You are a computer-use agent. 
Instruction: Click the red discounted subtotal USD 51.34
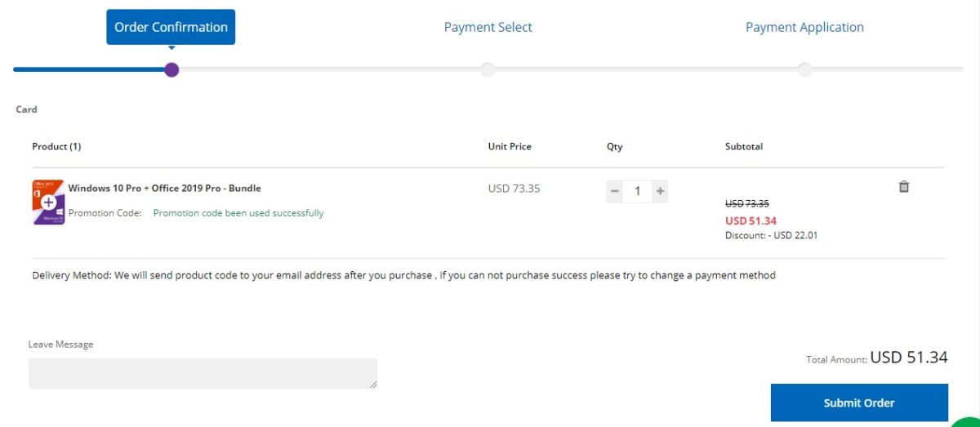(751, 220)
